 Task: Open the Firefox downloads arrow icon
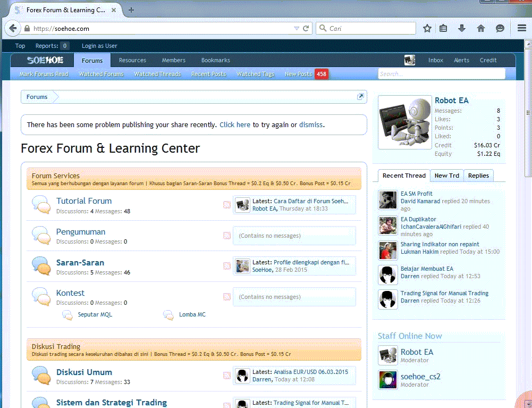point(462,28)
